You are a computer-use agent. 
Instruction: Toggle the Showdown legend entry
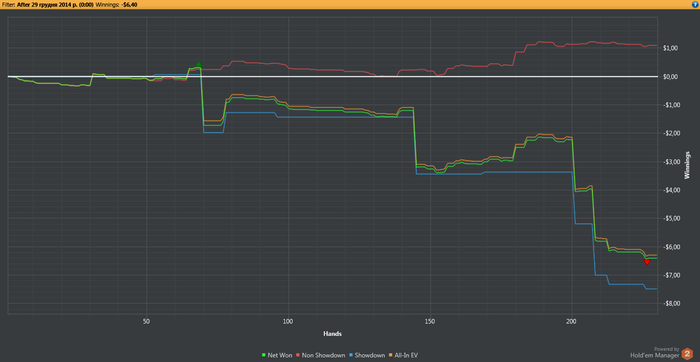pos(367,355)
